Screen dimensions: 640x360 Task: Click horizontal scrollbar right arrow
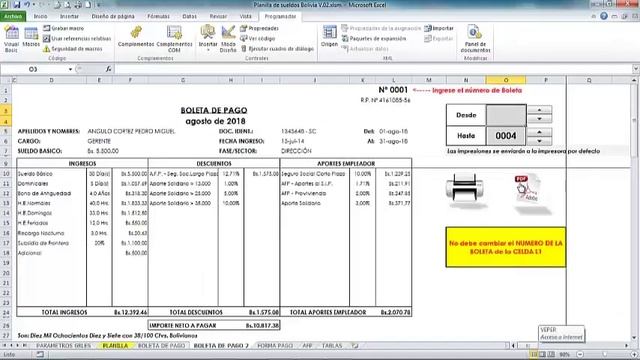tap(627, 346)
